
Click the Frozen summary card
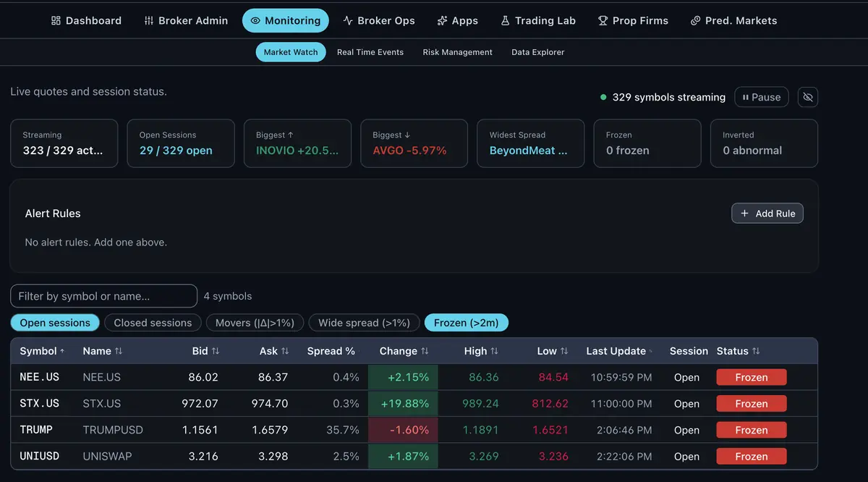coord(647,143)
